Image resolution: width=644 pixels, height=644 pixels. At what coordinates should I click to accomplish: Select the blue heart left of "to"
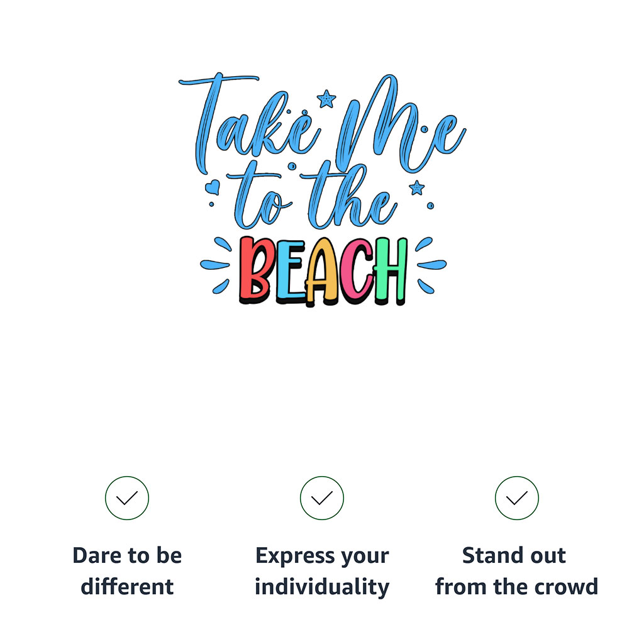[x=214, y=187]
